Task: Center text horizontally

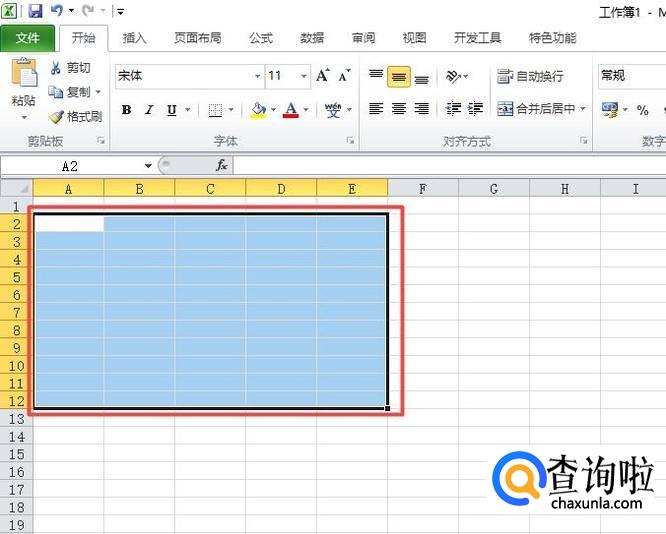Action: click(x=399, y=109)
